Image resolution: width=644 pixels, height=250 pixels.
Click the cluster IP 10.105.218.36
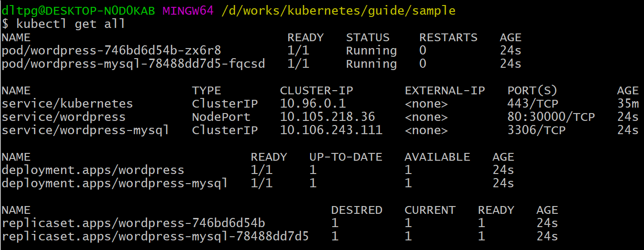[x=327, y=117]
